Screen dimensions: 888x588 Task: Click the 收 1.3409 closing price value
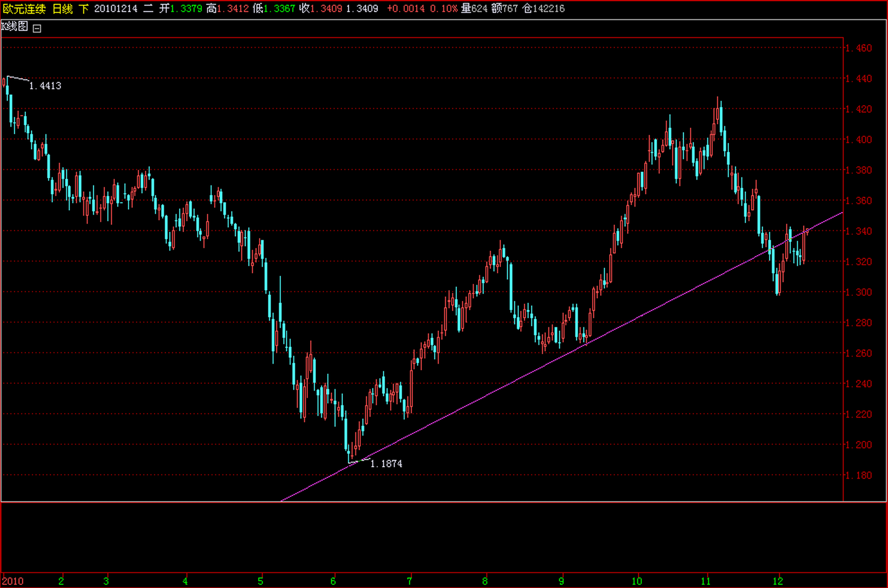tap(326, 9)
